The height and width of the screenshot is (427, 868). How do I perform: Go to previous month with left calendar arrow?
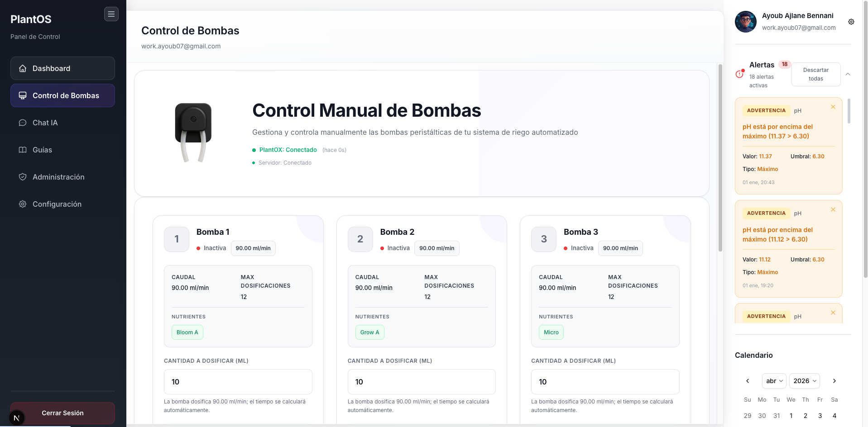point(748,381)
